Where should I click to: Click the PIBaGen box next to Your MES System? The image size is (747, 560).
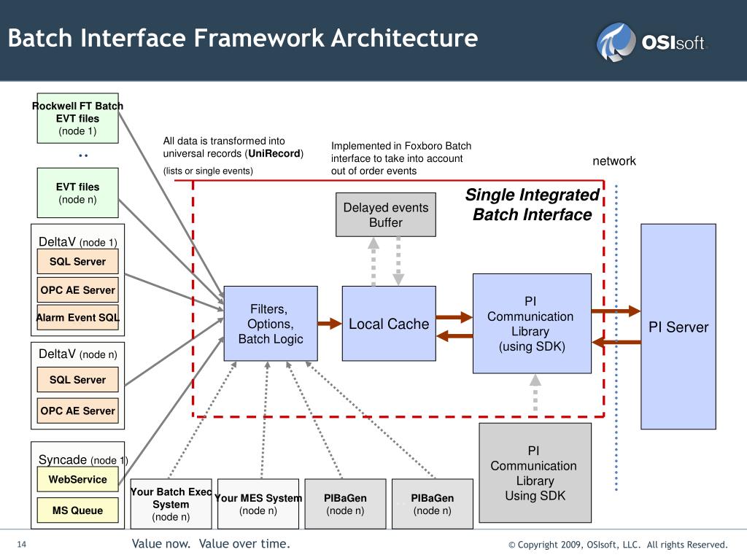tap(345, 504)
